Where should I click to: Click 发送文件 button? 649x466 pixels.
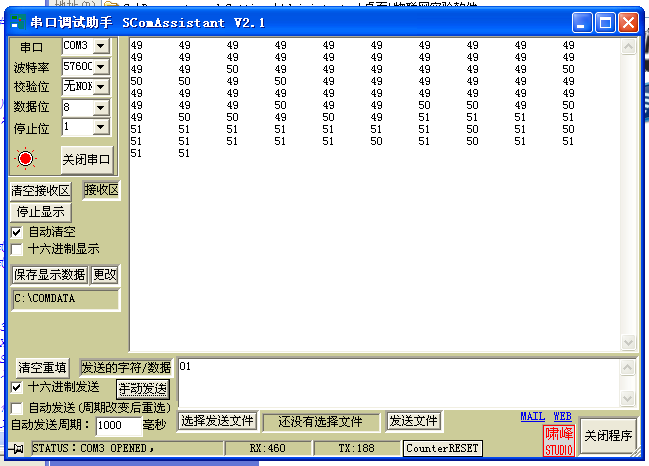click(x=413, y=421)
